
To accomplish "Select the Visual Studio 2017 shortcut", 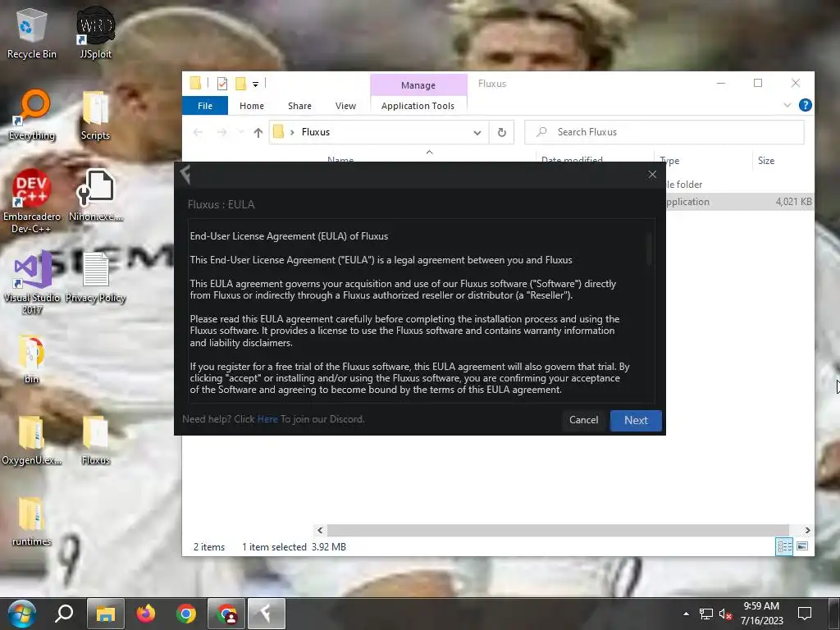I will click(32, 282).
